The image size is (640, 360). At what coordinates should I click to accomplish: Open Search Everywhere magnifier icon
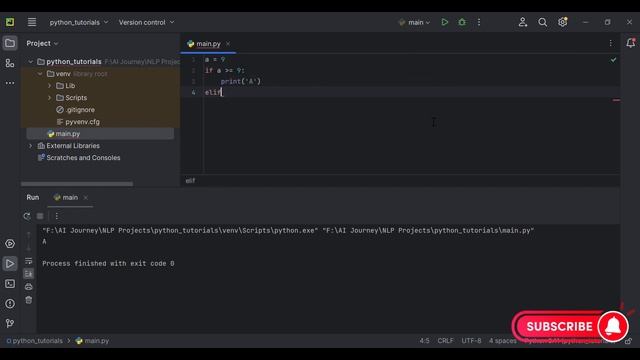(x=542, y=22)
